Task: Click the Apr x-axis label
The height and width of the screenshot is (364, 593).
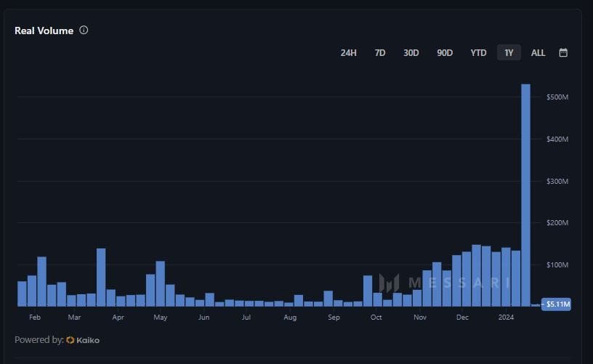Action: coord(118,317)
